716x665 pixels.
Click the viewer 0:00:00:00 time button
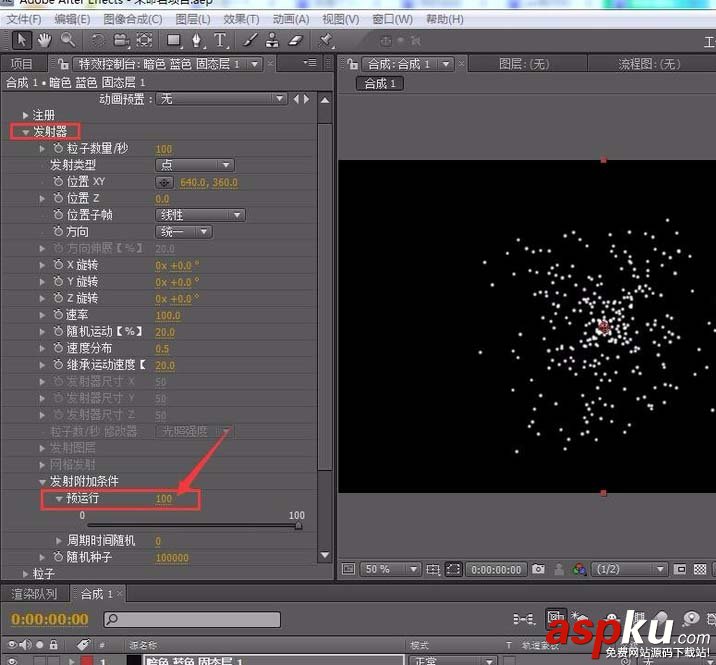(496, 569)
